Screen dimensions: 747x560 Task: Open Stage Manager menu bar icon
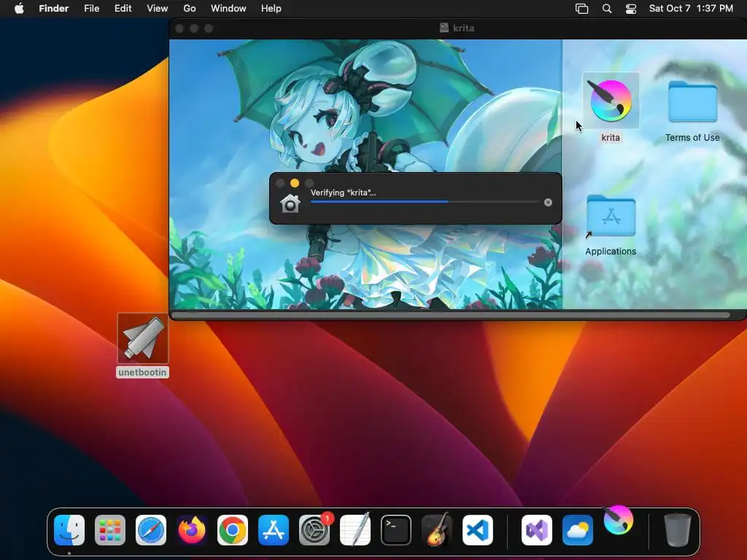coord(581,9)
